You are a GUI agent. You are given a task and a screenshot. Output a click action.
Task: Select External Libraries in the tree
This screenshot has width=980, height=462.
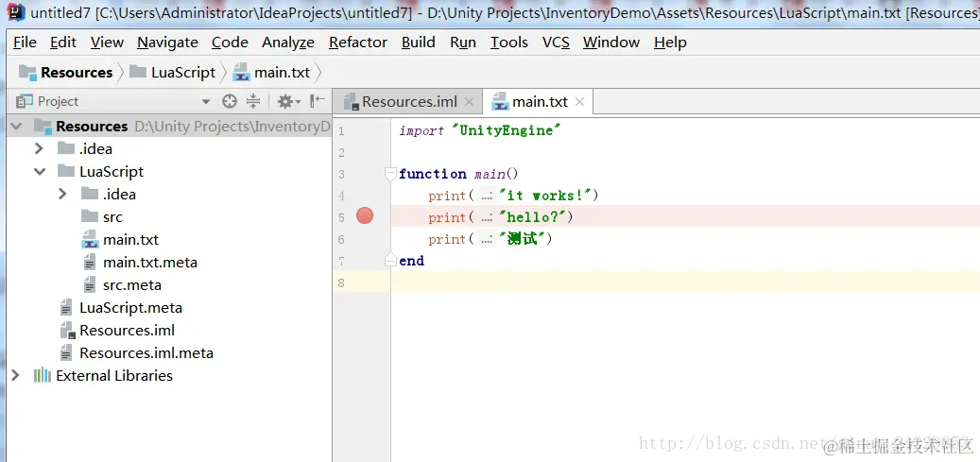point(114,375)
